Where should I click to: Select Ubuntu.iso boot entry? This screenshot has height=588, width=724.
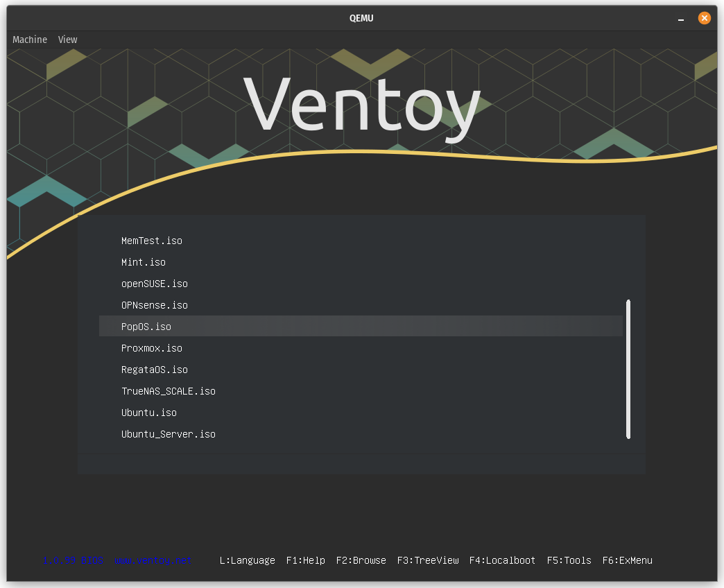point(361,413)
